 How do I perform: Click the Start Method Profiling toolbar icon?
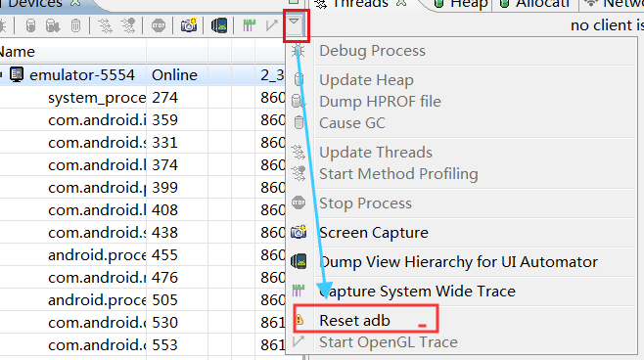click(128, 25)
